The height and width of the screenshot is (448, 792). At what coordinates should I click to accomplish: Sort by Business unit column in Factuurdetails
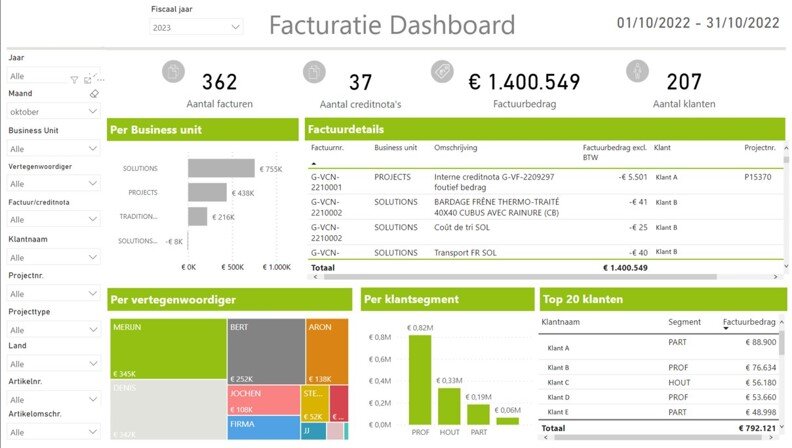(395, 147)
